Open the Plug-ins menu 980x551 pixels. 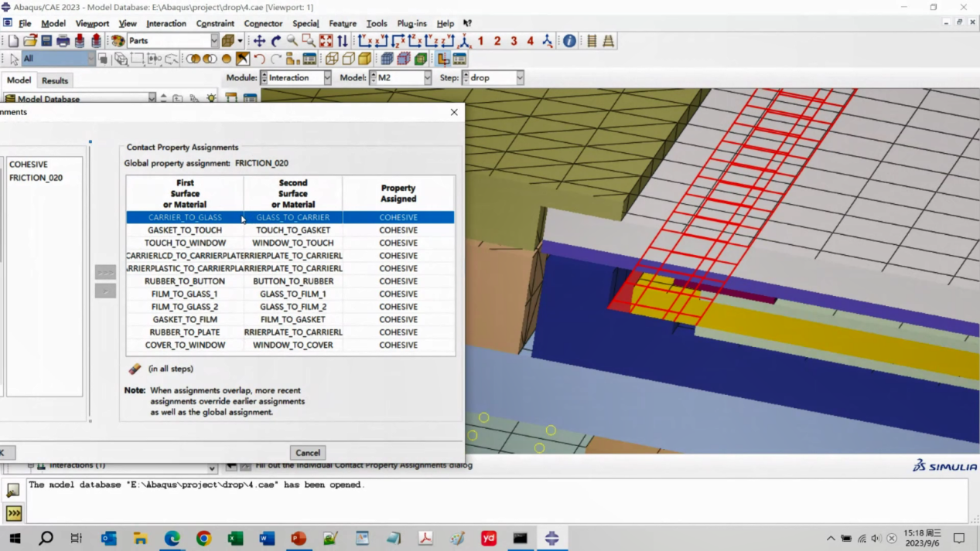pyautogui.click(x=411, y=23)
